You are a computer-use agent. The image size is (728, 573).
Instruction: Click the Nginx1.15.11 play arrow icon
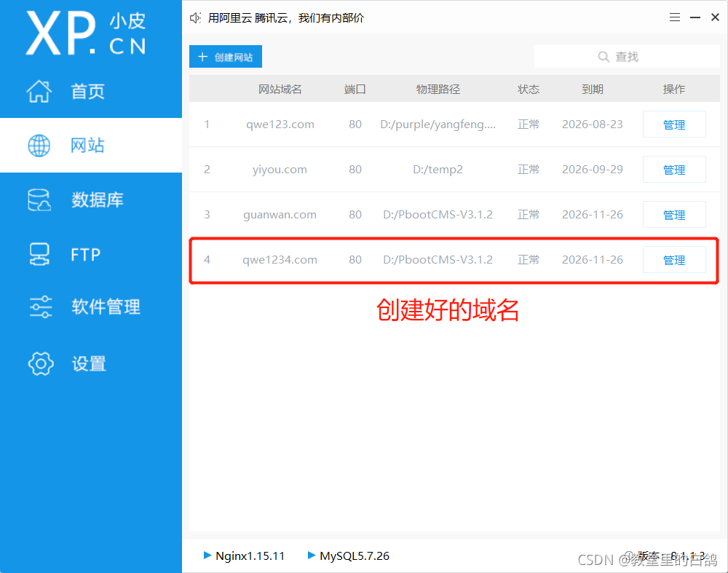pyautogui.click(x=207, y=555)
